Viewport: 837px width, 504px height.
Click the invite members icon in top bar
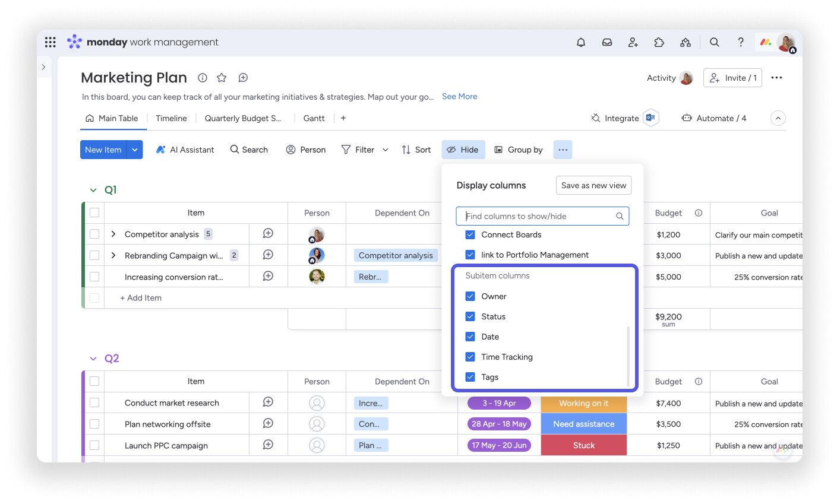tap(633, 42)
